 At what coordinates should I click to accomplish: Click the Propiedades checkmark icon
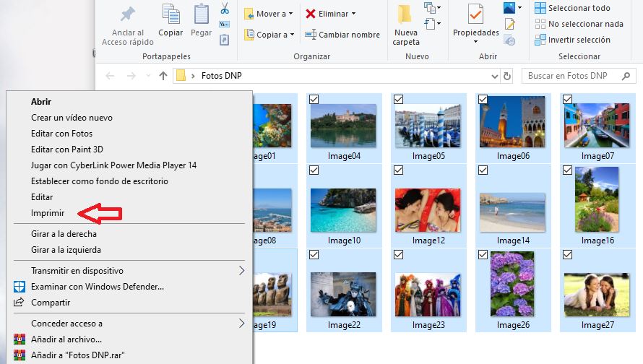[475, 14]
